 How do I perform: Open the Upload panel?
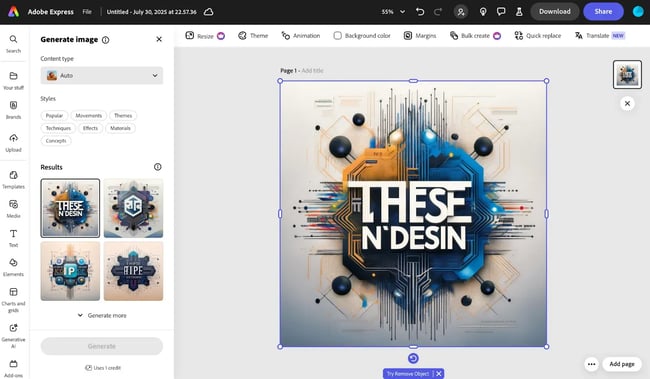[x=13, y=143]
